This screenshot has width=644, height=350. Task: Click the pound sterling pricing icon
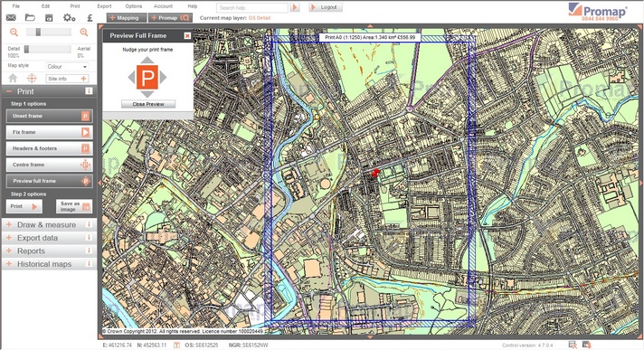click(90, 18)
